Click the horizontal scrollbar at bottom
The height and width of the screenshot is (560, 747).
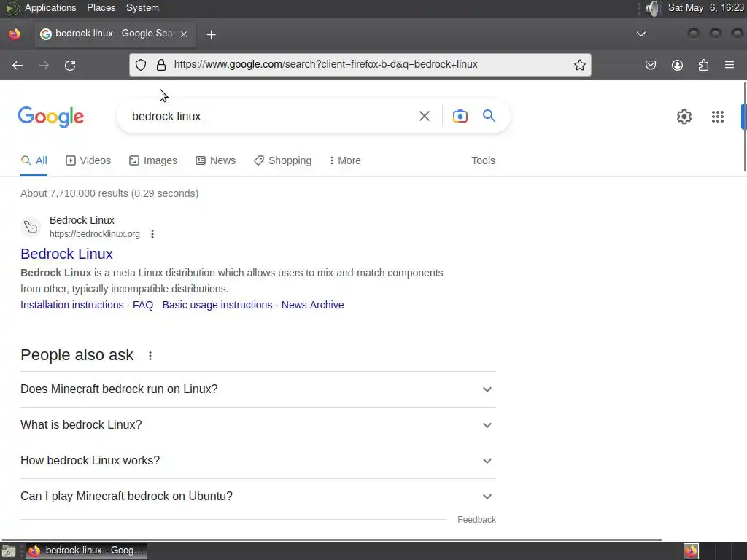coord(332,540)
